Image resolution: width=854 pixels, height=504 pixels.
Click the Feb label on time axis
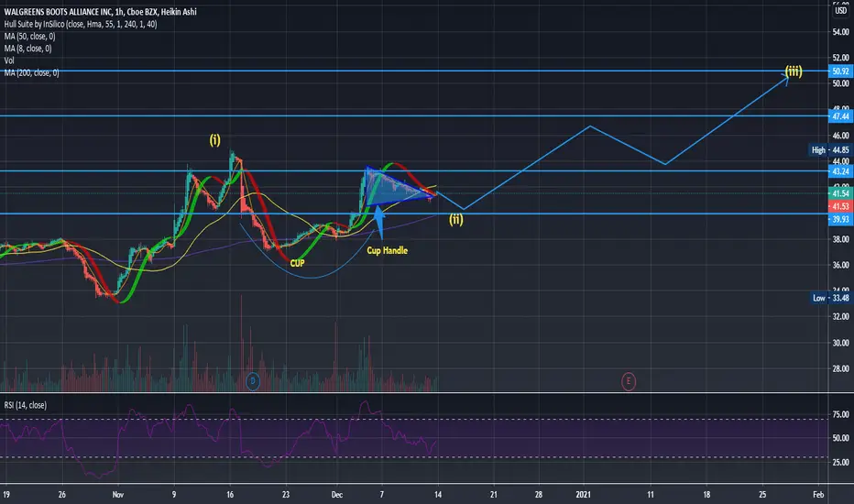point(818,495)
